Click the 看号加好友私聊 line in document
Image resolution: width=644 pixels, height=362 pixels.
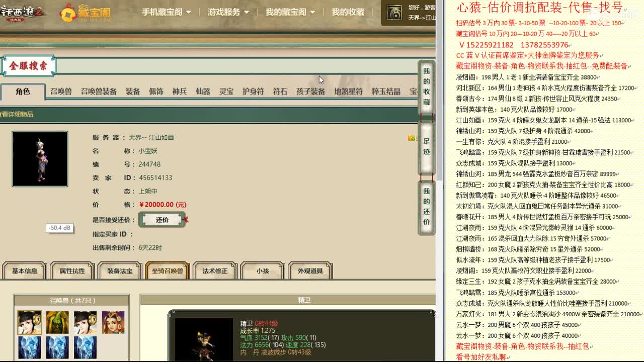click(x=481, y=357)
